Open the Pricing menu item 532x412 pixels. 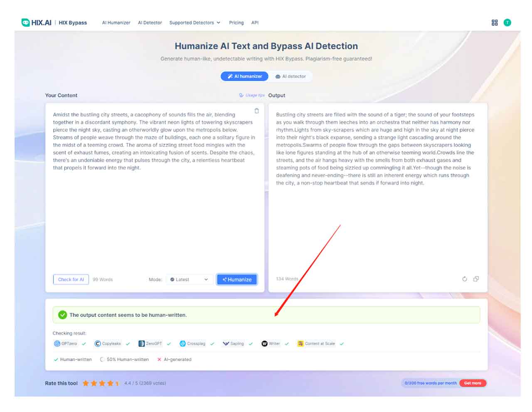pyautogui.click(x=236, y=23)
